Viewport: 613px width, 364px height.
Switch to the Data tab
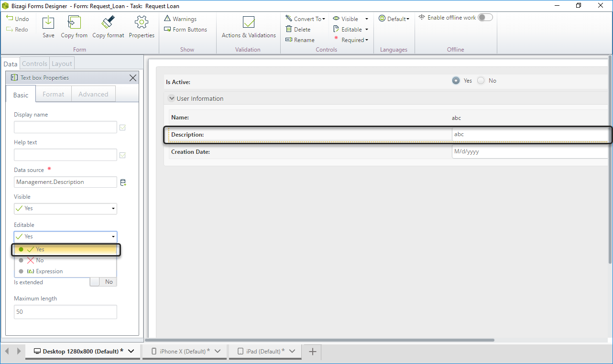pos(10,64)
